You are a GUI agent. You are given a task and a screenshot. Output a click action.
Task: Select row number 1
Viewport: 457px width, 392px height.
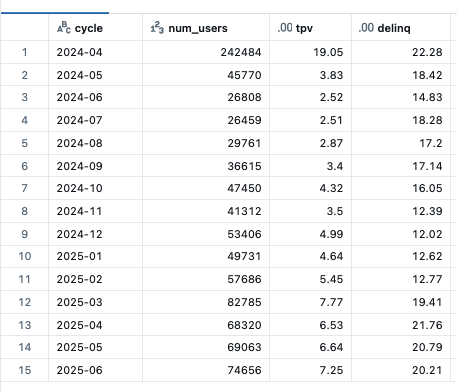[24, 52]
